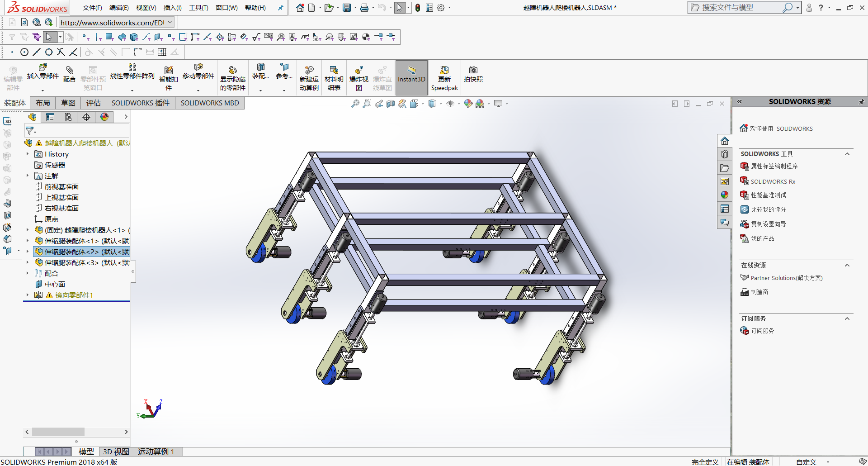Open 视图(V) menu

146,8
